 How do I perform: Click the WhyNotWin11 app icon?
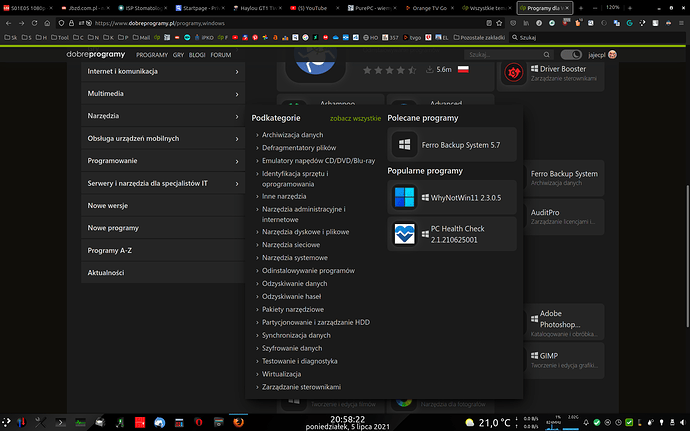[x=404, y=197]
